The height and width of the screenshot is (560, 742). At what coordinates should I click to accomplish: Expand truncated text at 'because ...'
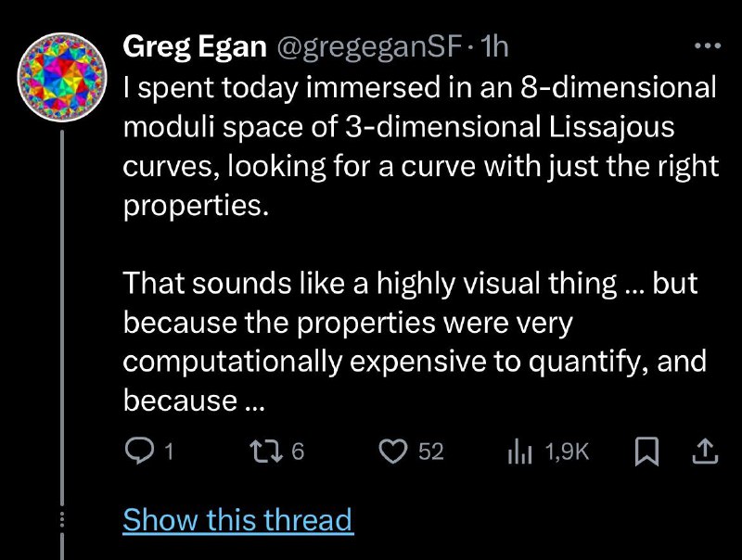[194, 401]
